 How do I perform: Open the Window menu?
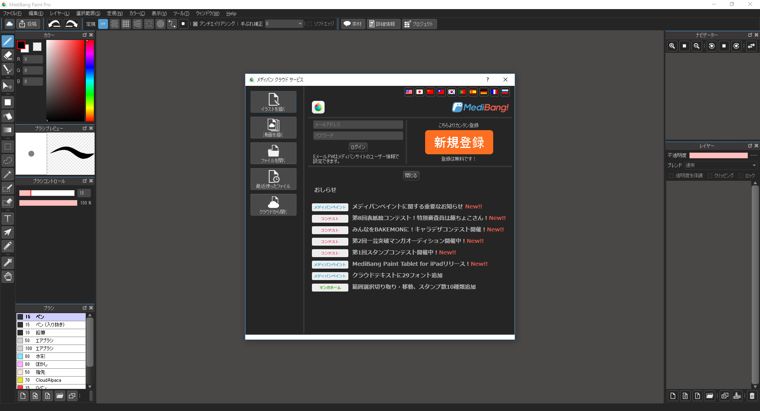207,14
